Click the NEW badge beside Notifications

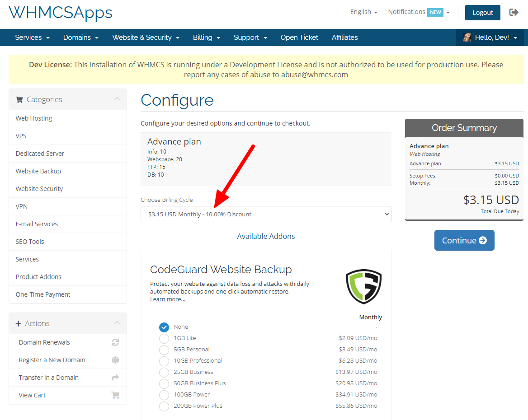[x=435, y=12]
